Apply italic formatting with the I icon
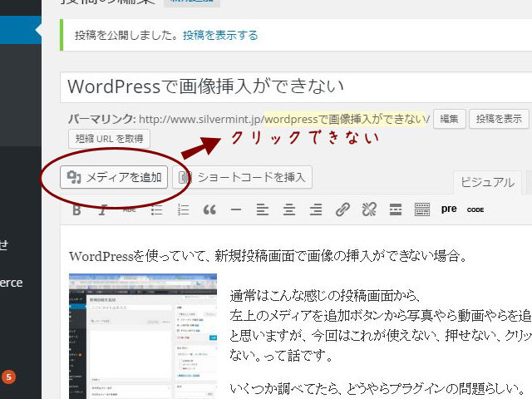This screenshot has width=532, height=399. (x=103, y=210)
